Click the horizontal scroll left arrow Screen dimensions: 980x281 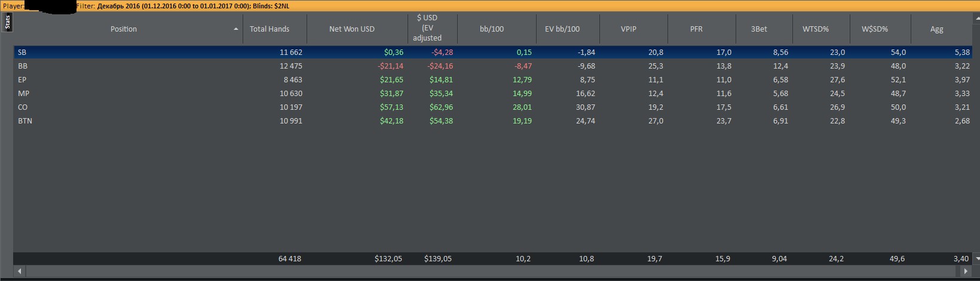[x=19, y=271]
